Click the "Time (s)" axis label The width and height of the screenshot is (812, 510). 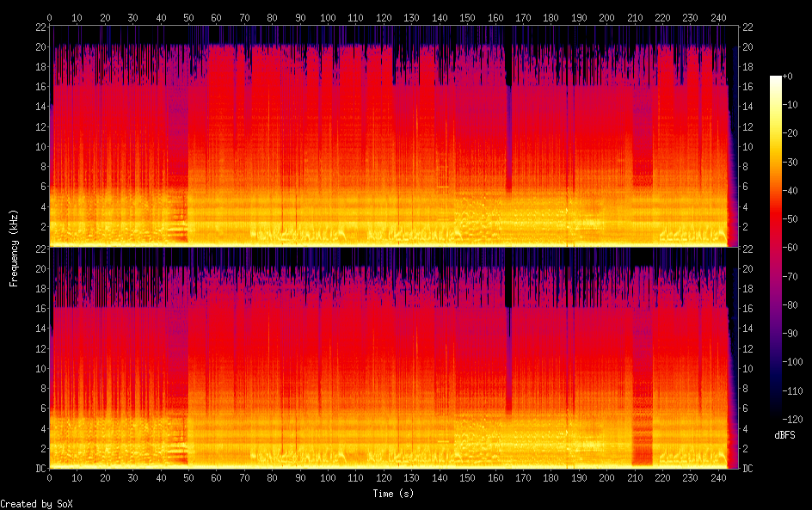pos(394,494)
